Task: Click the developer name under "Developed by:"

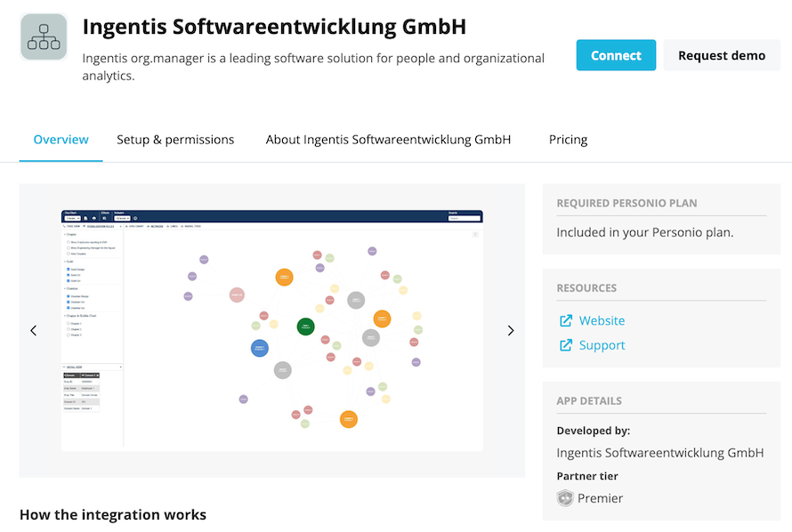Action: [x=659, y=453]
